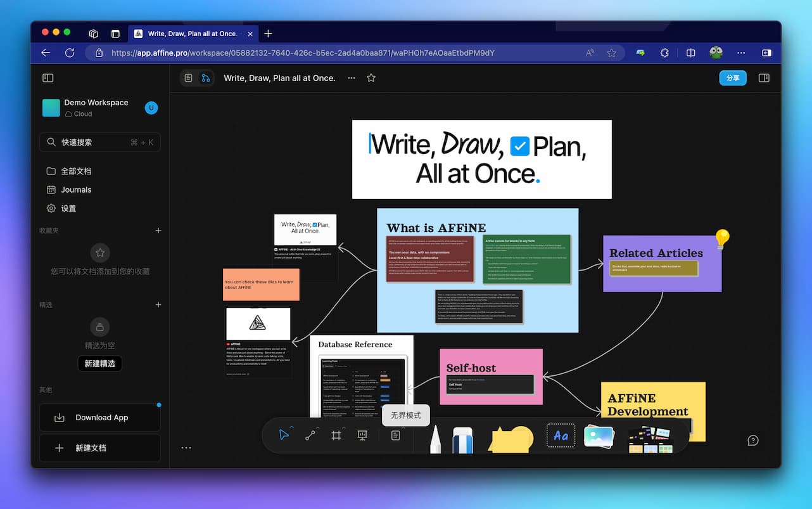Expand the note tool options chevron
812x509 pixels.
(403, 428)
